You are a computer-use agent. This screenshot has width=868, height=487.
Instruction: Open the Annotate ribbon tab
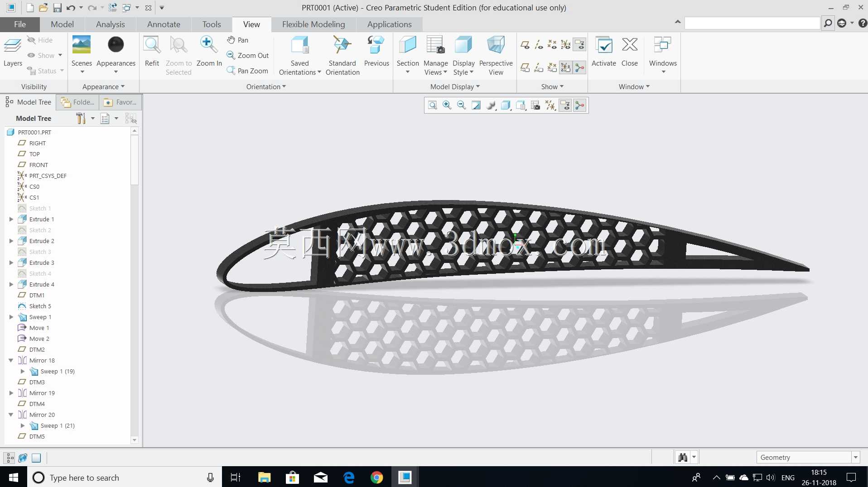coord(164,24)
